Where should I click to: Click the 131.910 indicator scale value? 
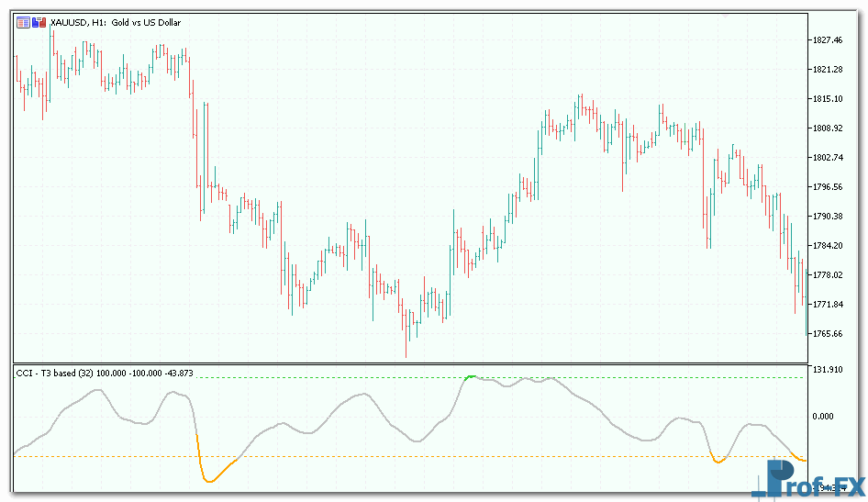pyautogui.click(x=827, y=370)
